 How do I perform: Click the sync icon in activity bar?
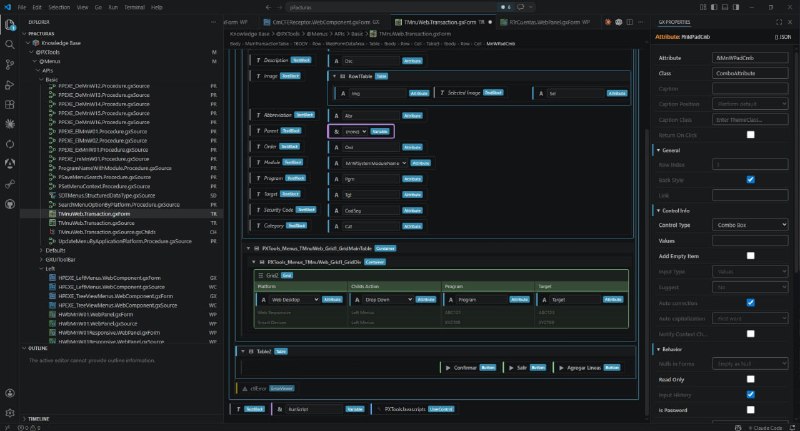point(10,144)
